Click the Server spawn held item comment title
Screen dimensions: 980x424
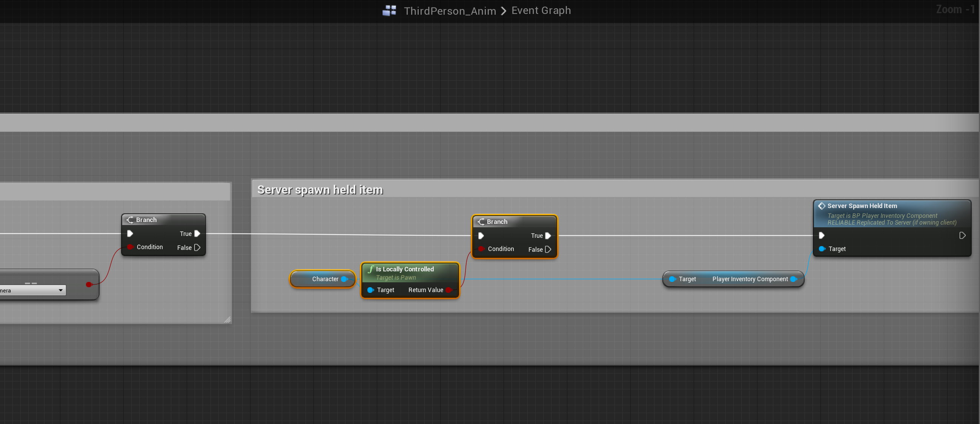click(x=320, y=189)
